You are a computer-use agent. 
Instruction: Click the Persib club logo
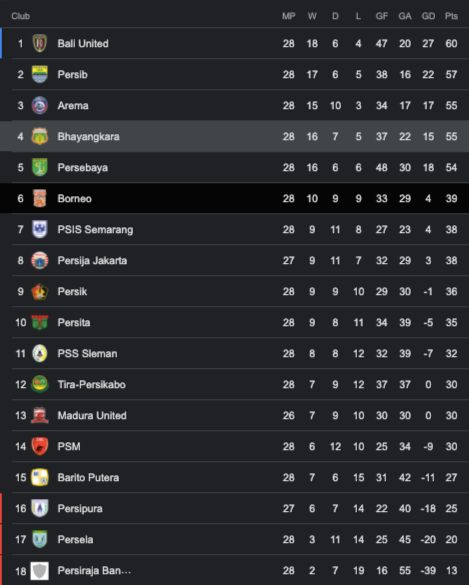[40, 74]
